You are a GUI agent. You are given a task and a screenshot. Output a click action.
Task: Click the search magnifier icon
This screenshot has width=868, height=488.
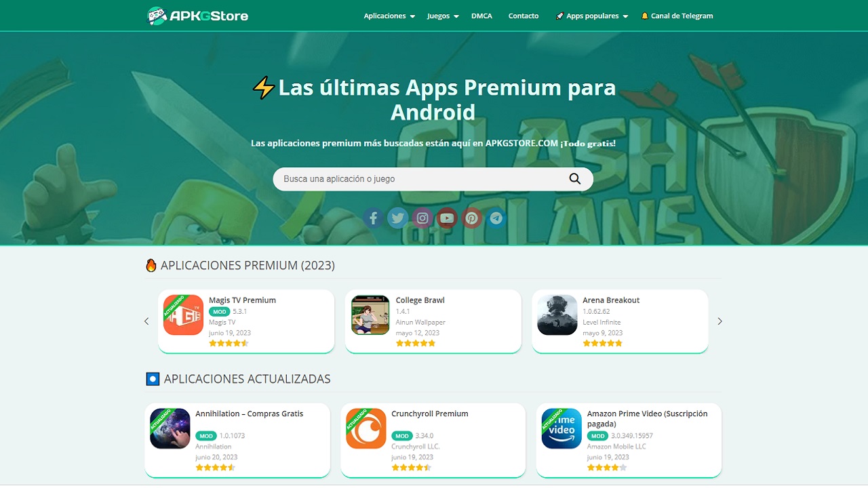(575, 179)
